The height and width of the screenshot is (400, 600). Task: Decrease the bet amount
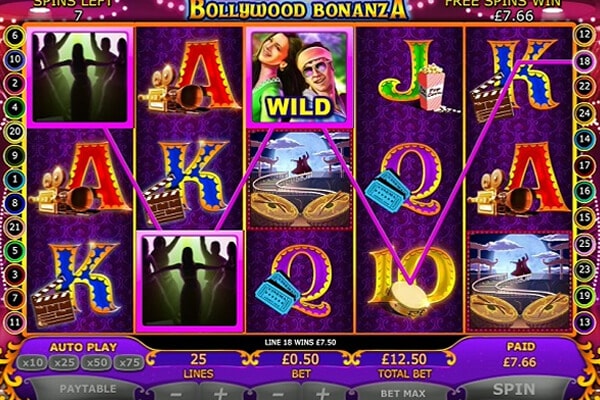pyautogui.click(x=278, y=393)
